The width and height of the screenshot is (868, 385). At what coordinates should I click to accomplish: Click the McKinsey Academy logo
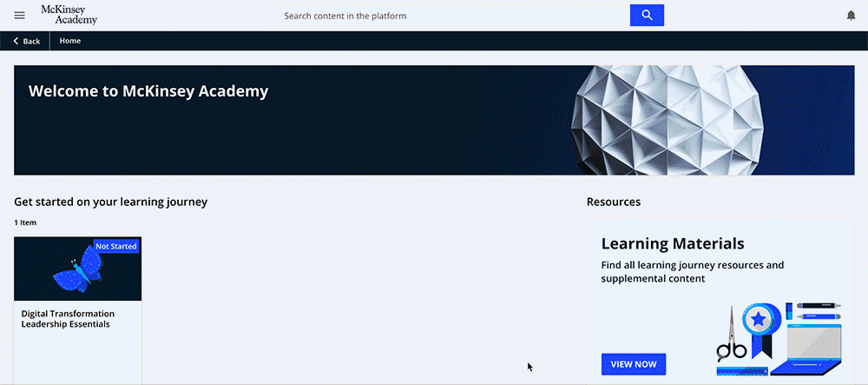(69, 15)
